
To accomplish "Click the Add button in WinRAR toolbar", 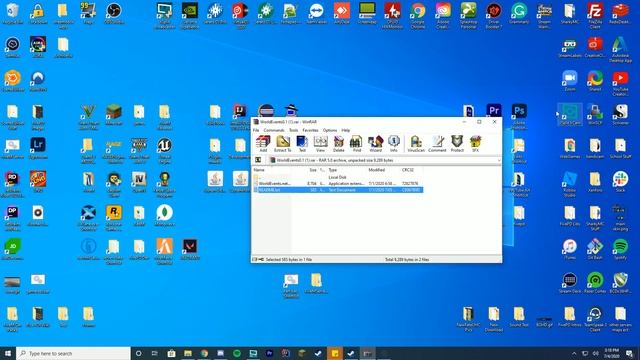I will tap(263, 144).
